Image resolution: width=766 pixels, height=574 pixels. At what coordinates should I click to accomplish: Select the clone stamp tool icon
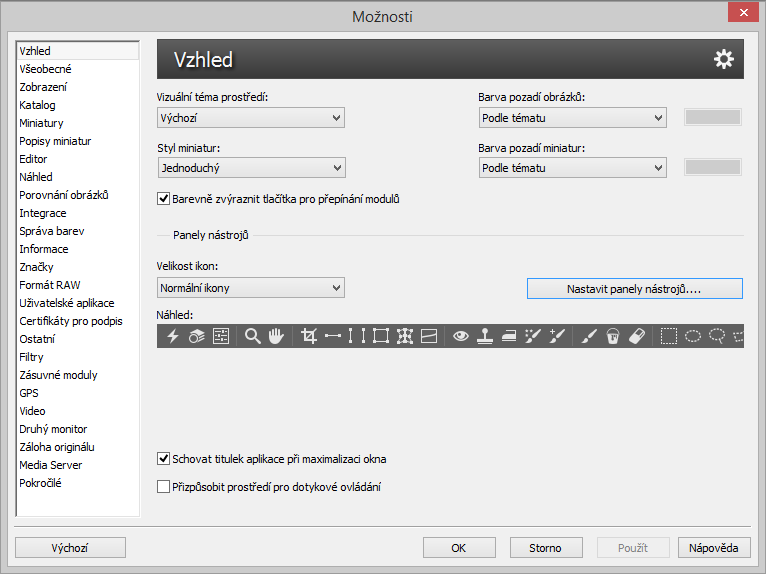tap(484, 337)
